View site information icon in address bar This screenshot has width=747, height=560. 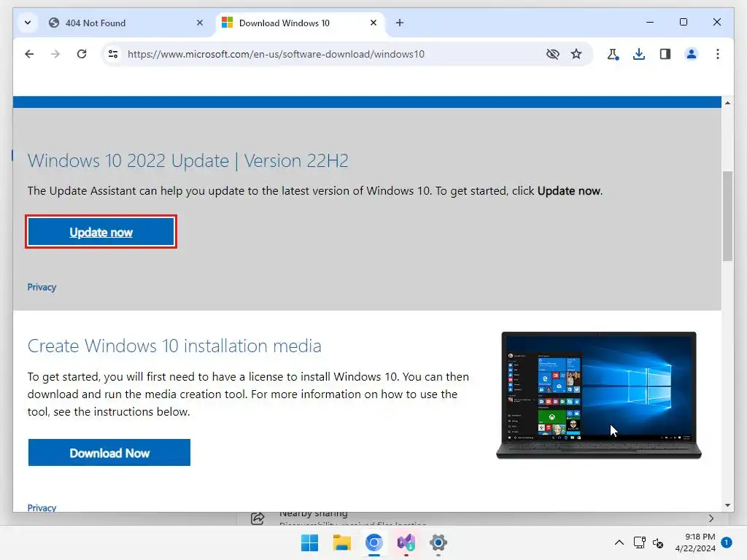[x=113, y=54]
